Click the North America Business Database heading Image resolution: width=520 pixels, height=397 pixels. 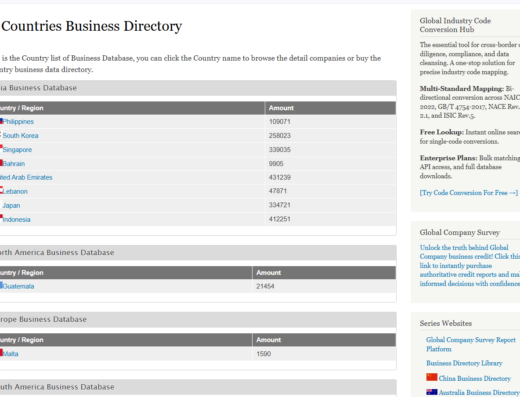(57, 253)
